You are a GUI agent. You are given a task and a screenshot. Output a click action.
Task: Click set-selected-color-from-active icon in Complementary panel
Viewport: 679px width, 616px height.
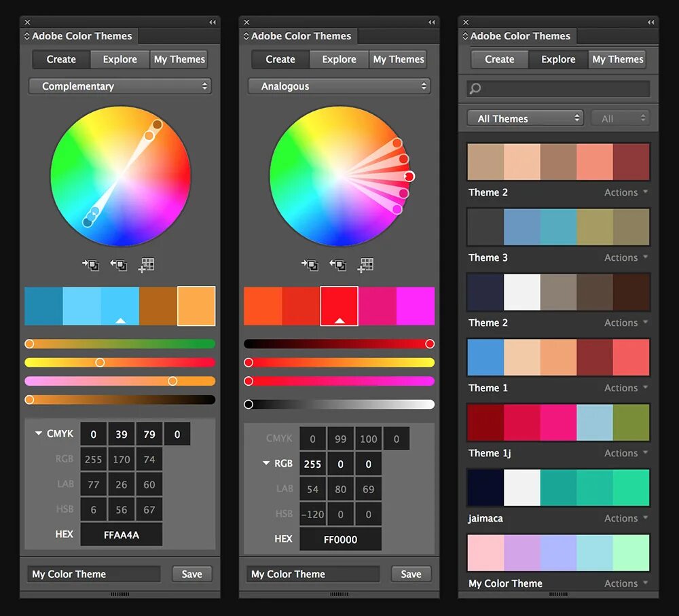[91, 265]
